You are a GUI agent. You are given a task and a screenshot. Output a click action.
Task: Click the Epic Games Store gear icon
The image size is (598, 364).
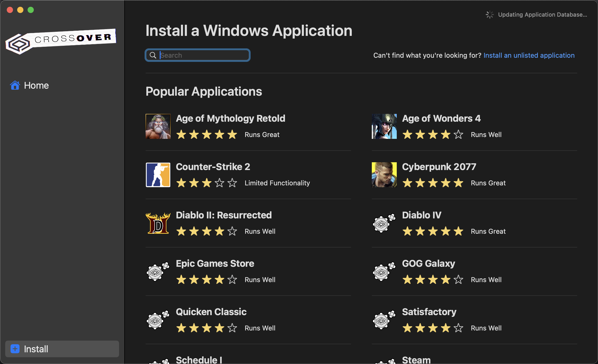click(158, 271)
